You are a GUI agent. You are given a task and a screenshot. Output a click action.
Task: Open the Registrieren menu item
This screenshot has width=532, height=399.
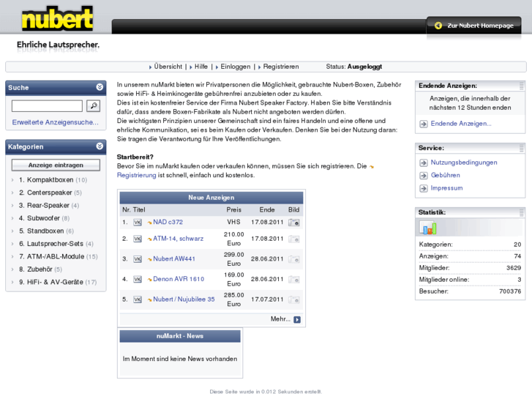[281, 67]
